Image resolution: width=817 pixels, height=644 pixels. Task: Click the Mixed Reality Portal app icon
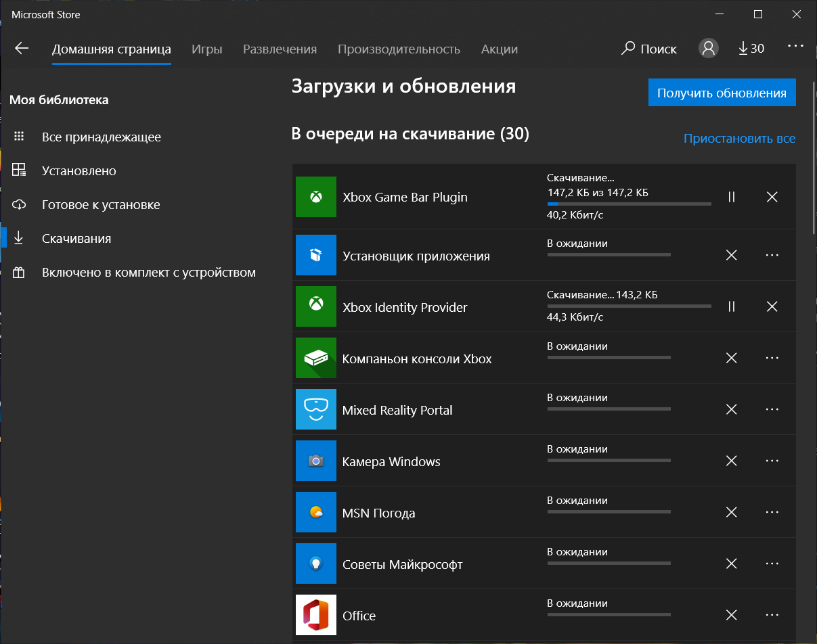[x=316, y=409]
